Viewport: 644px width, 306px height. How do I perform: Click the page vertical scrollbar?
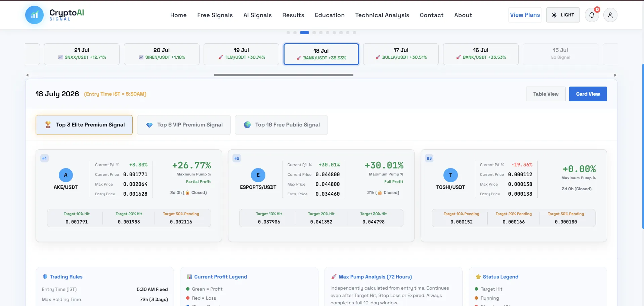click(643, 146)
